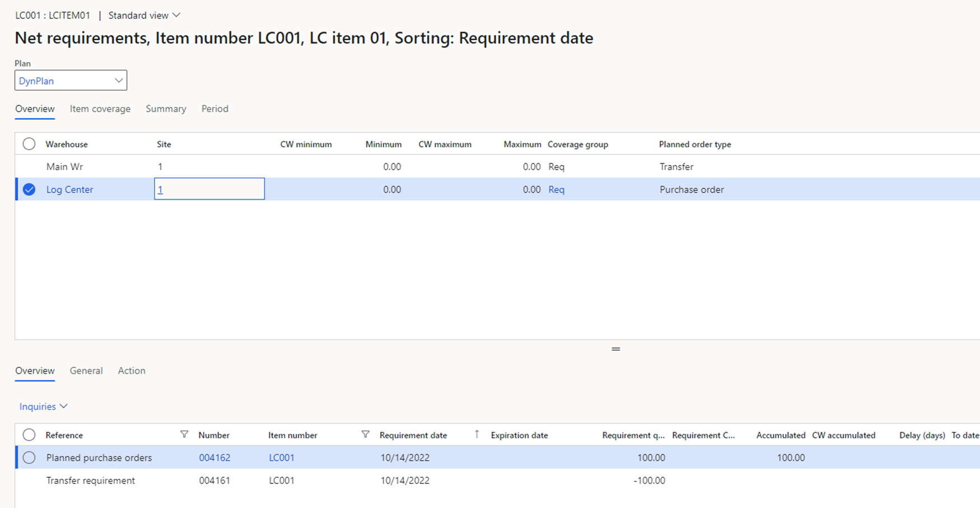The width and height of the screenshot is (980, 508).
Task: Open the Summary tab
Action: pos(166,109)
